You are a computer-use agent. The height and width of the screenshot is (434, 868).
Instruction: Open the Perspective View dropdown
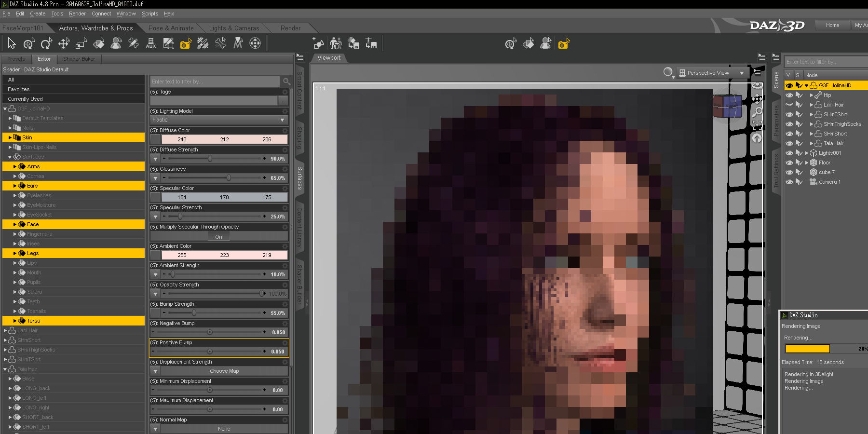coord(712,73)
